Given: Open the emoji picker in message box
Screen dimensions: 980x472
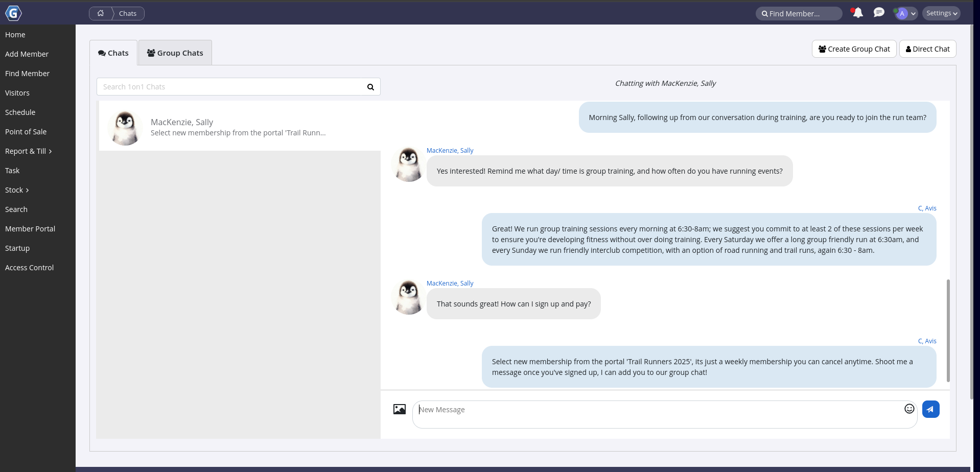Looking at the screenshot, I should click(x=909, y=409).
